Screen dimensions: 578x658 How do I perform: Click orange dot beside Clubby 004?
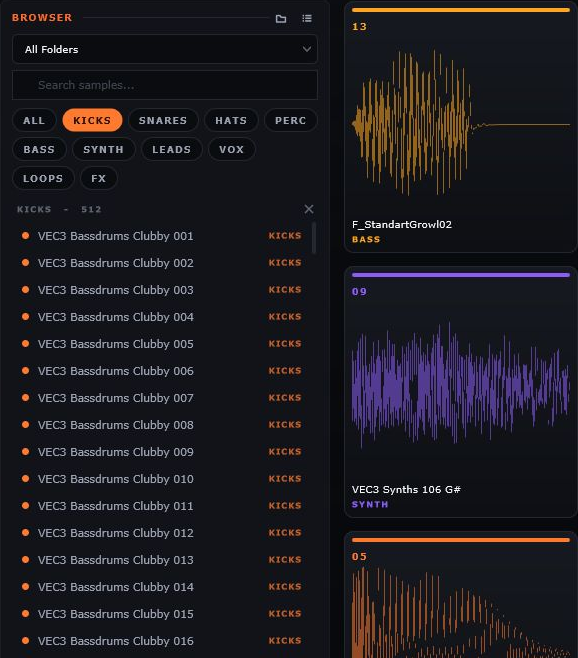tap(26, 316)
